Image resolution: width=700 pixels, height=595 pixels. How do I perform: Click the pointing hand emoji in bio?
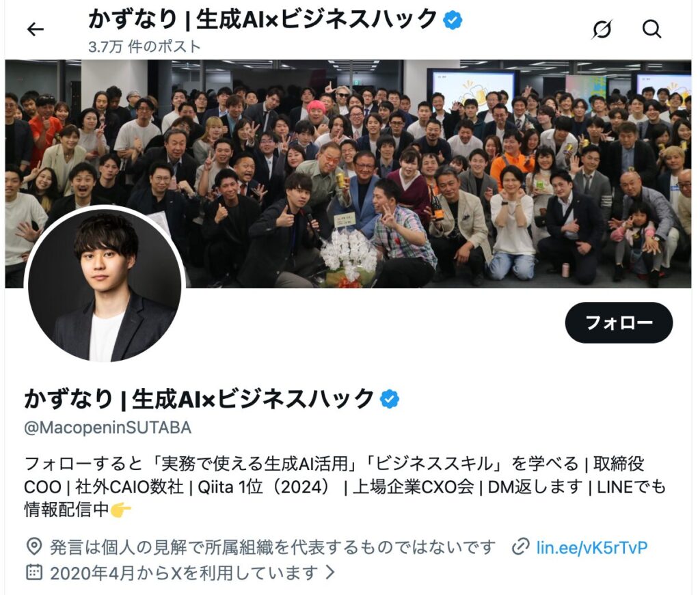(121, 510)
